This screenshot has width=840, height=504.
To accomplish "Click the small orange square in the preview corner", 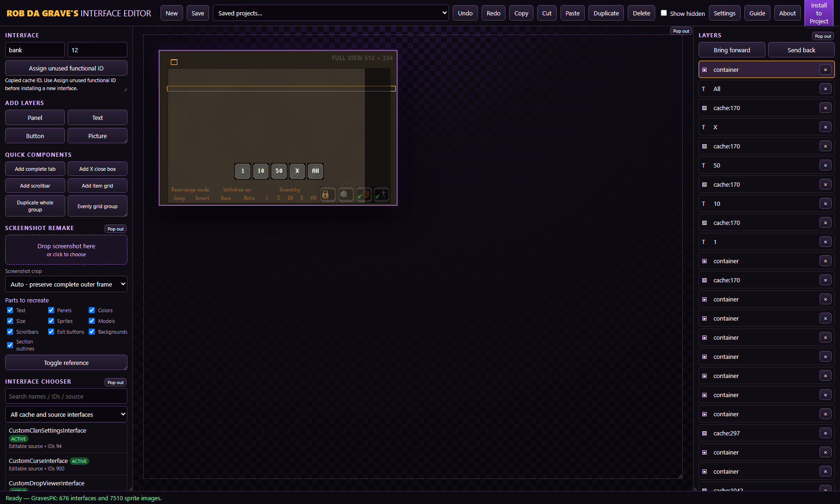I will pos(174,62).
